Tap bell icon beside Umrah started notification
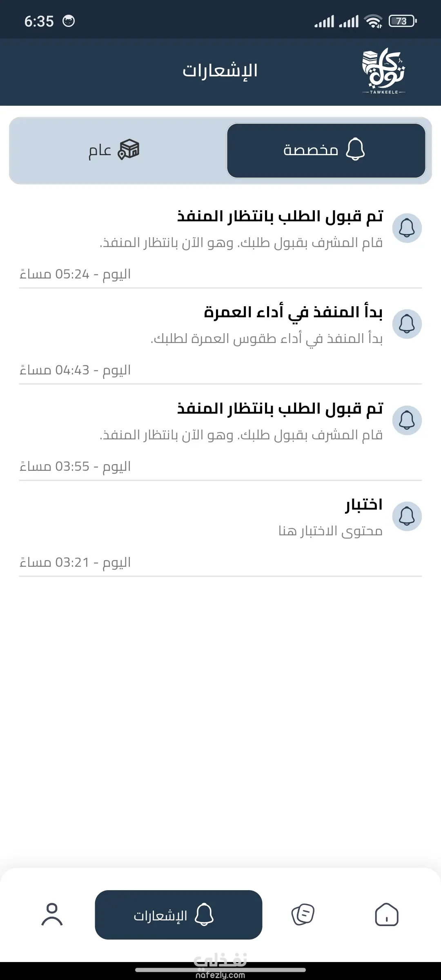Viewport: 441px width, 980px height. pyautogui.click(x=407, y=324)
